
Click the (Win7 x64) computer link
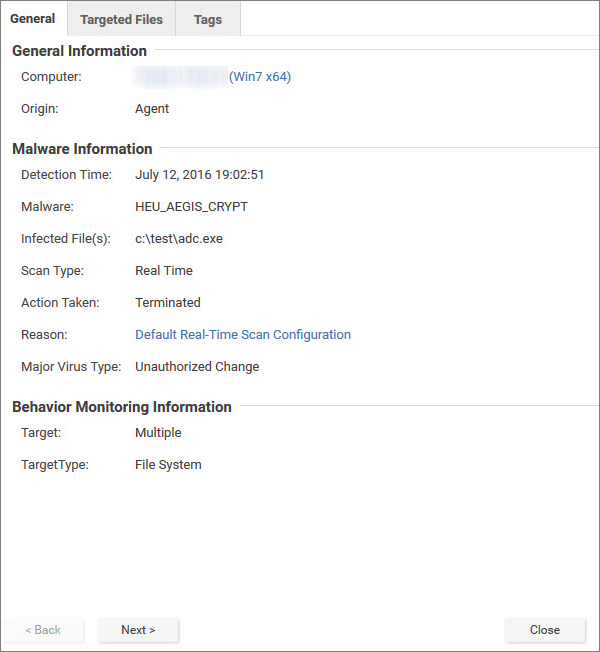(260, 77)
